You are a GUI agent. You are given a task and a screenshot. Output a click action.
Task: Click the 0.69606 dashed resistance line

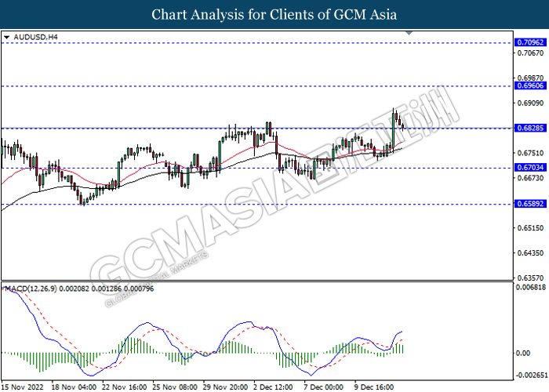pyautogui.click(x=257, y=86)
